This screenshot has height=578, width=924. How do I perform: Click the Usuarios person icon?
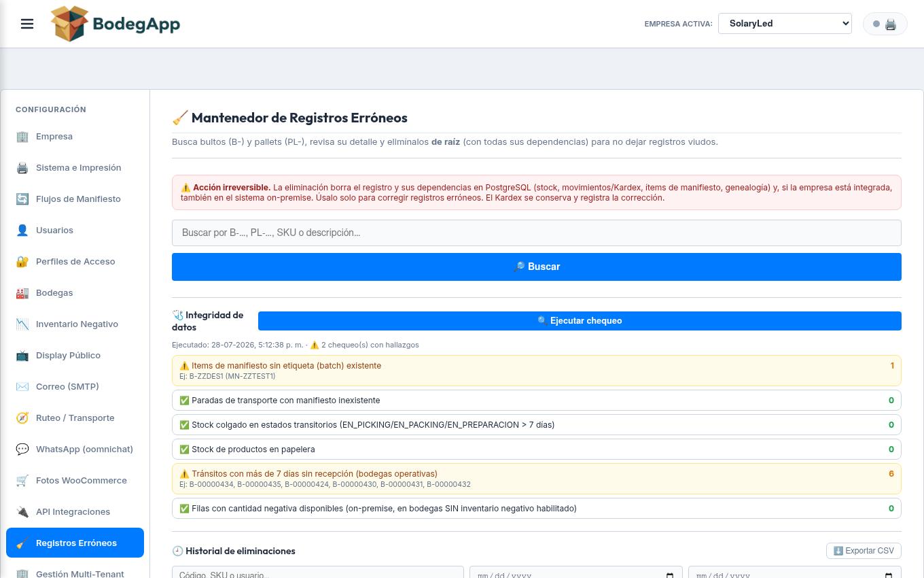pyautogui.click(x=22, y=231)
